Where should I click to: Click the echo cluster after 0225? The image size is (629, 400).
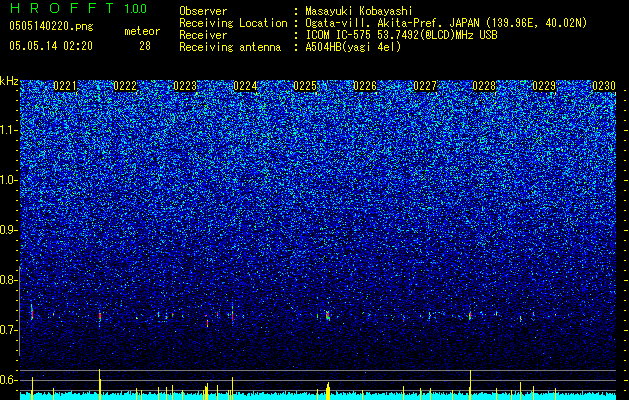pyautogui.click(x=328, y=315)
